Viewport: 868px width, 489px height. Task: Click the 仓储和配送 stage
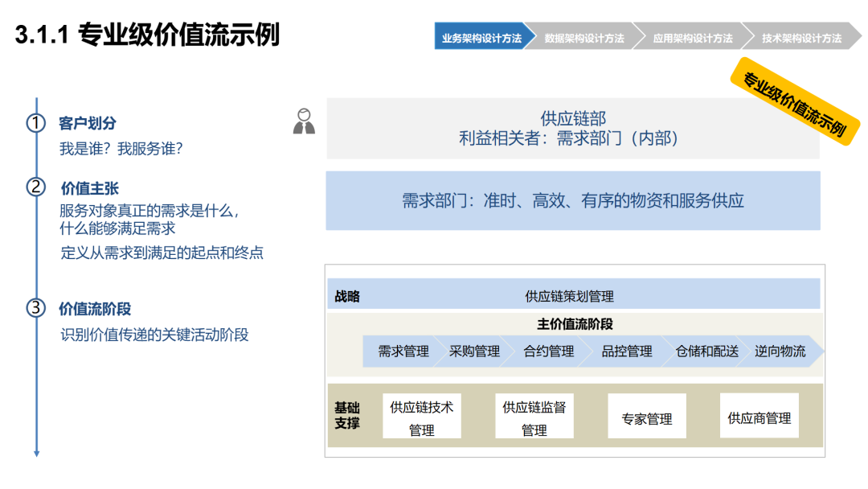[707, 351]
